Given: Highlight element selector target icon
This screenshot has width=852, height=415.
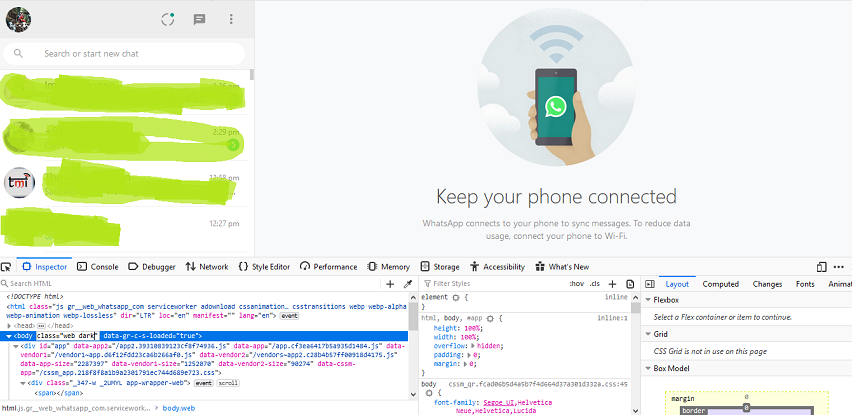Looking at the screenshot, I should (x=456, y=298).
